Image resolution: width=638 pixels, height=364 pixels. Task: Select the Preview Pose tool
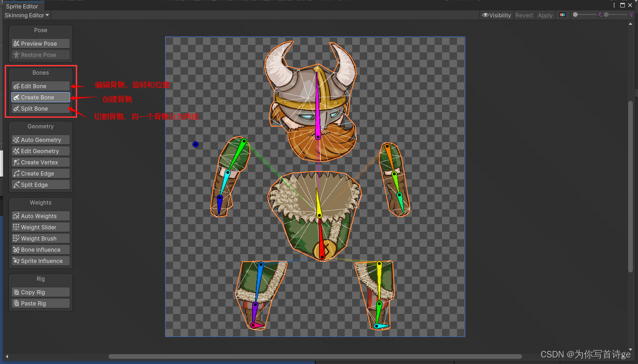[x=41, y=43]
